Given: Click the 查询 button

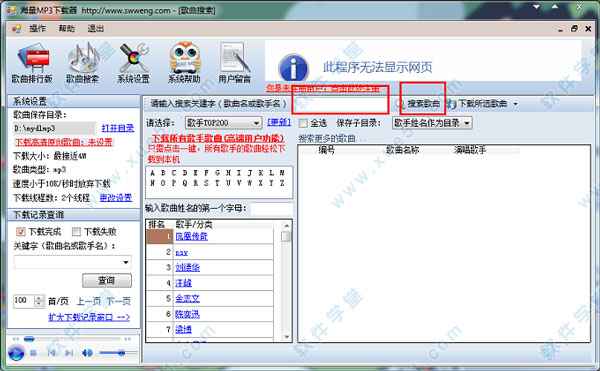Looking at the screenshot, I should 107,280.
